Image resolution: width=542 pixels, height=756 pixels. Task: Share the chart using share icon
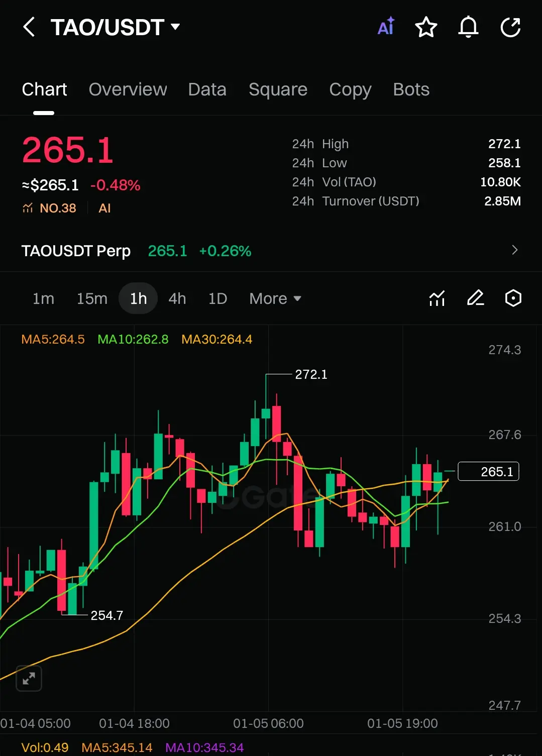pos(510,27)
